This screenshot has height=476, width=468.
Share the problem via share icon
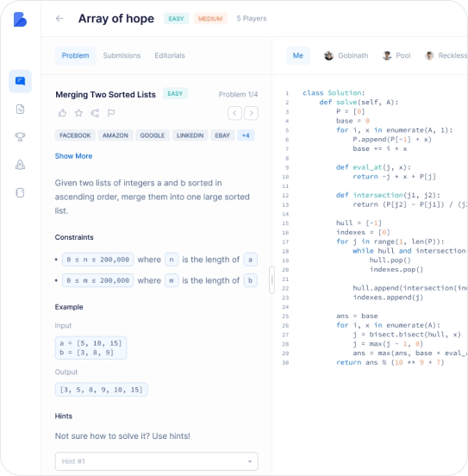95,113
